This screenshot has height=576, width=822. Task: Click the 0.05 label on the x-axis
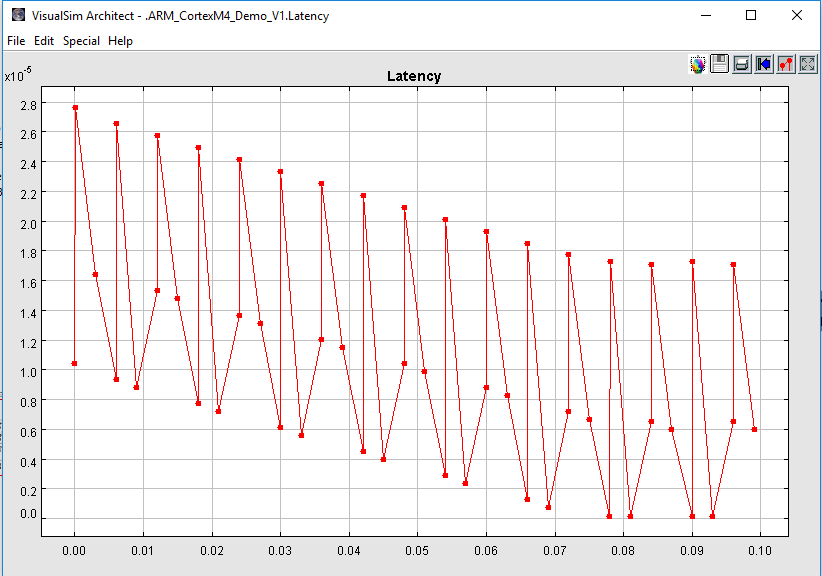[x=417, y=551]
